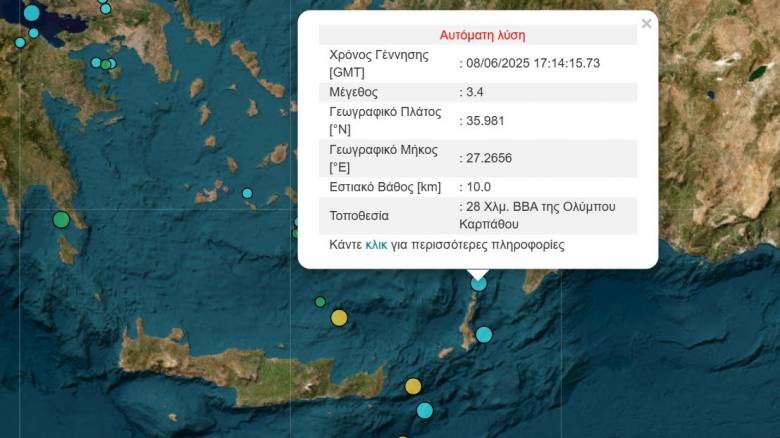This screenshot has width=780, height=438.
Task: Select cyan earthquake marker east of Karpathos island
Action: [484, 334]
